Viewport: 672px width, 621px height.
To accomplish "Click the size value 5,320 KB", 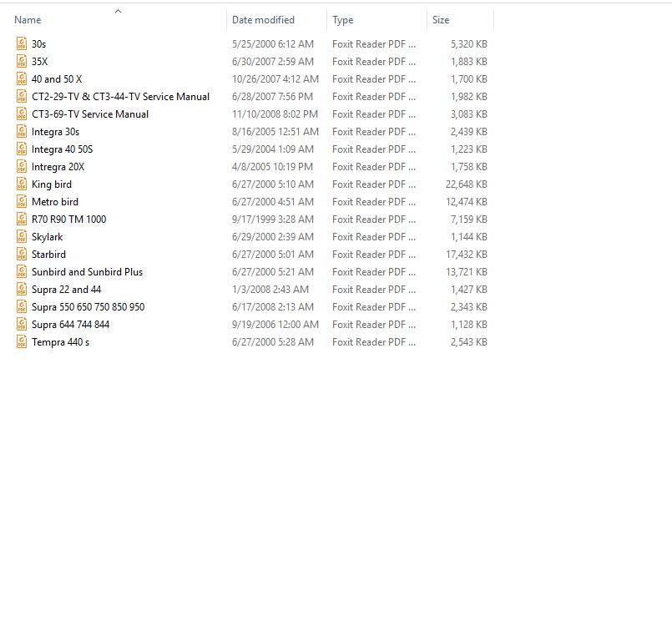I will [x=469, y=44].
